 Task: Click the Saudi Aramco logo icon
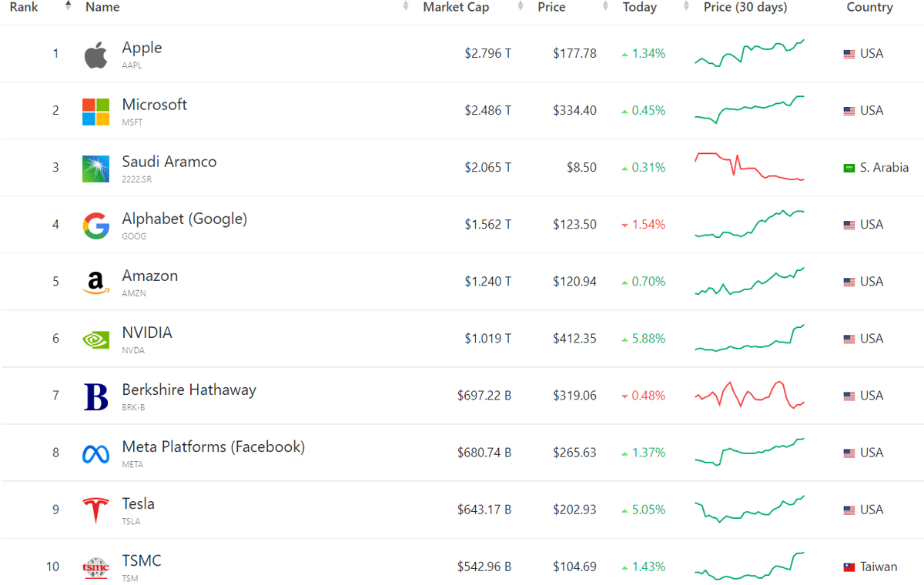96,169
